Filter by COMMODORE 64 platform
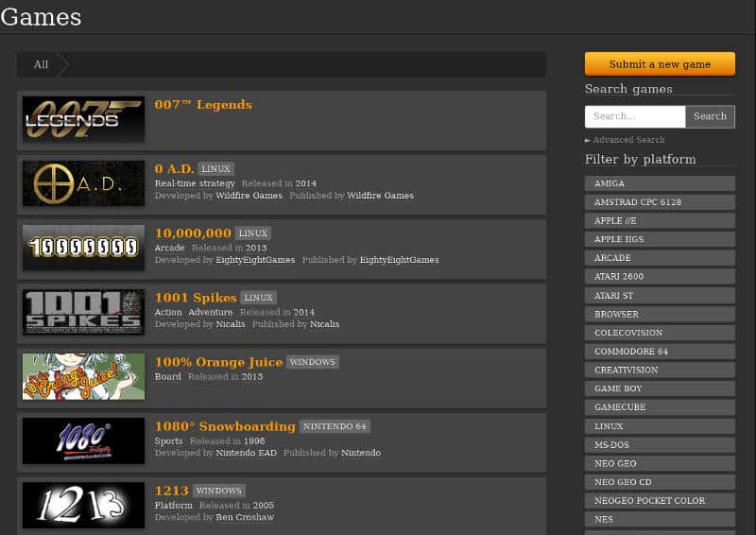This screenshot has height=535, width=756. pos(660,352)
